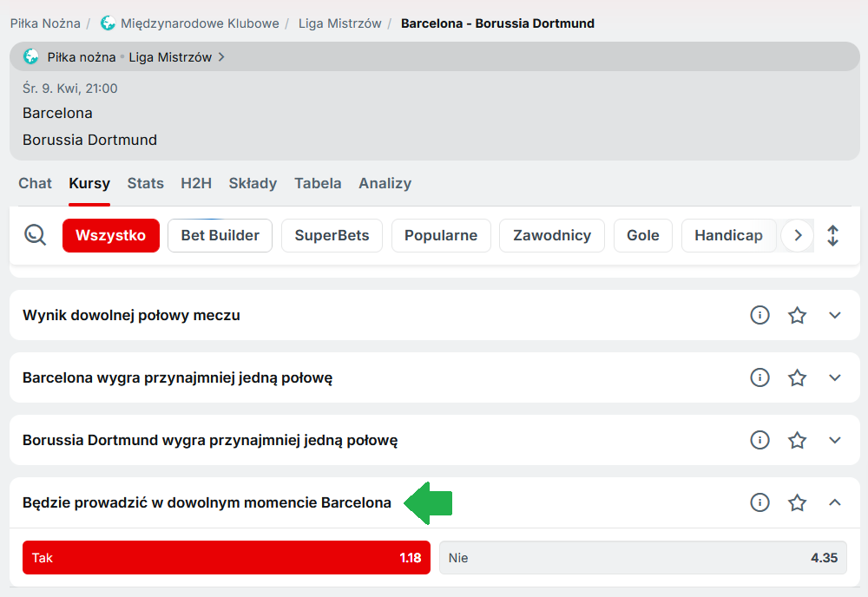Star the Barcelona wygra przynajmniej jedną połowę market

click(797, 377)
